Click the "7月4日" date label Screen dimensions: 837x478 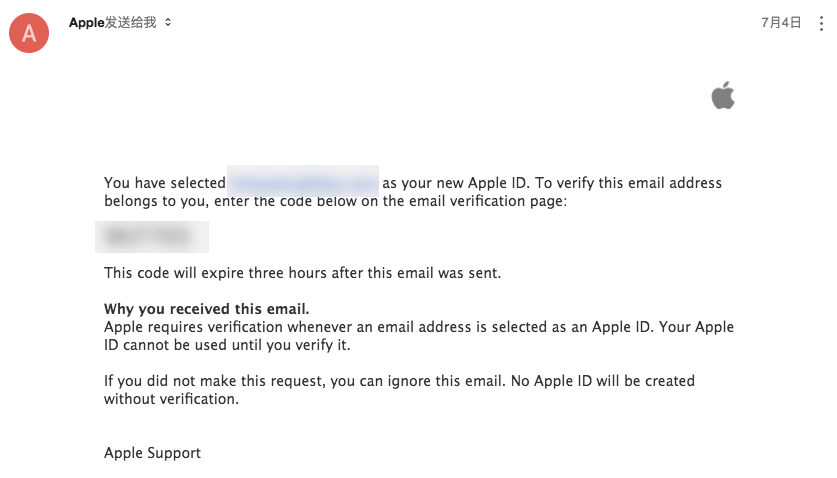[780, 22]
